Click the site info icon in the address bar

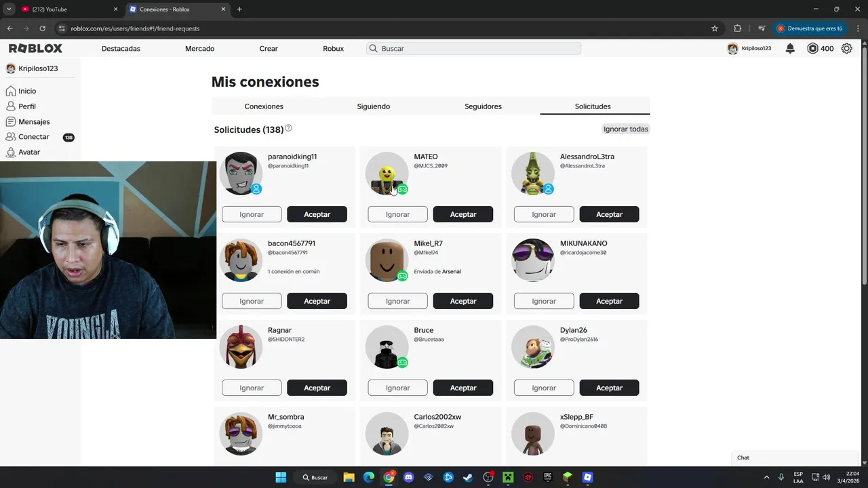coord(62,28)
